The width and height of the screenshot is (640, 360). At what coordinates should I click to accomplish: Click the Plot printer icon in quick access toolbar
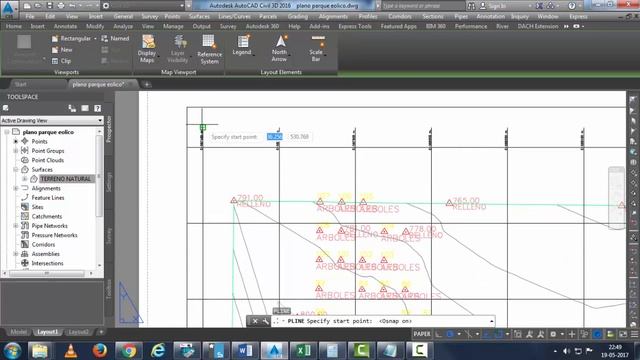[61, 6]
